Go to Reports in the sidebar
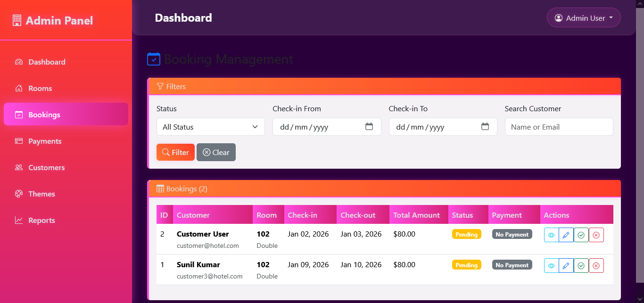This screenshot has height=303, width=644. point(41,221)
